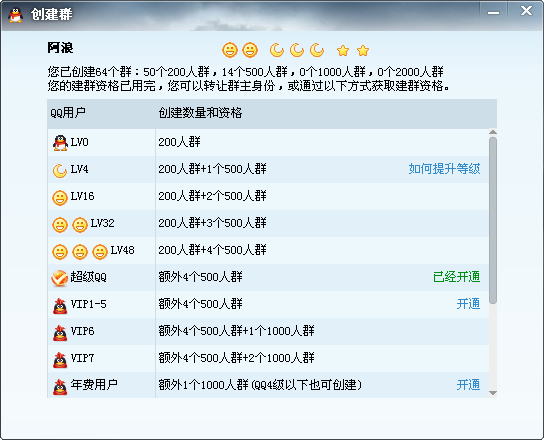Click the VIP7 penguin icon

point(60,359)
